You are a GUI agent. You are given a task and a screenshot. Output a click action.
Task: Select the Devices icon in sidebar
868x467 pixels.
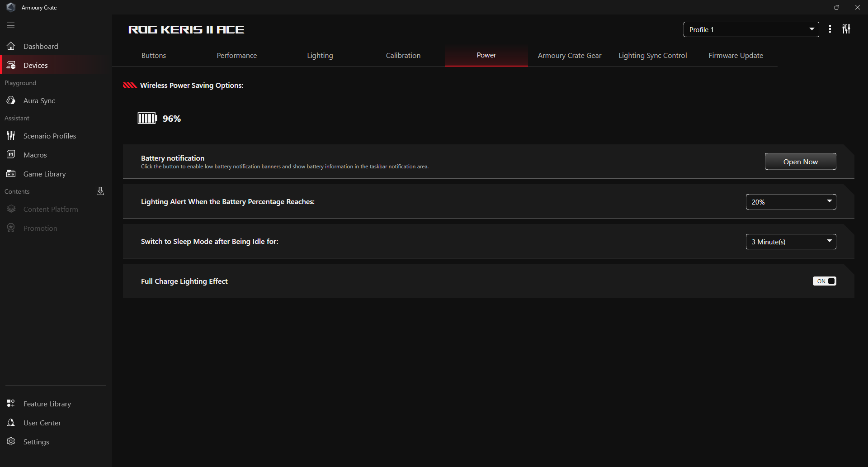tap(11, 65)
